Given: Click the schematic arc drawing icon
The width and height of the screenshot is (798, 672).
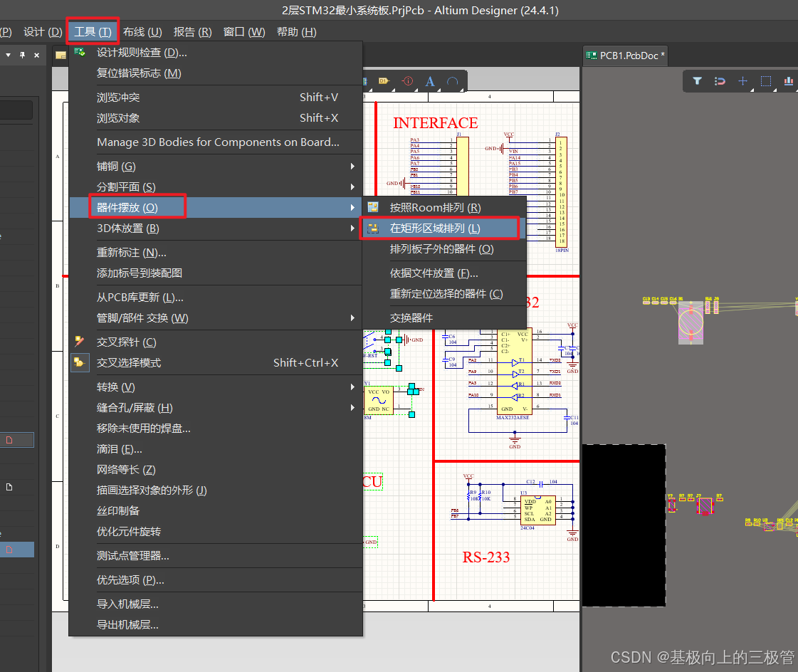Looking at the screenshot, I should [x=453, y=81].
